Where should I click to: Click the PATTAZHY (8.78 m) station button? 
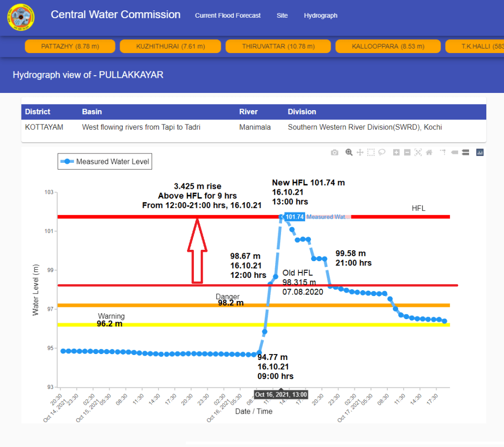70,46
